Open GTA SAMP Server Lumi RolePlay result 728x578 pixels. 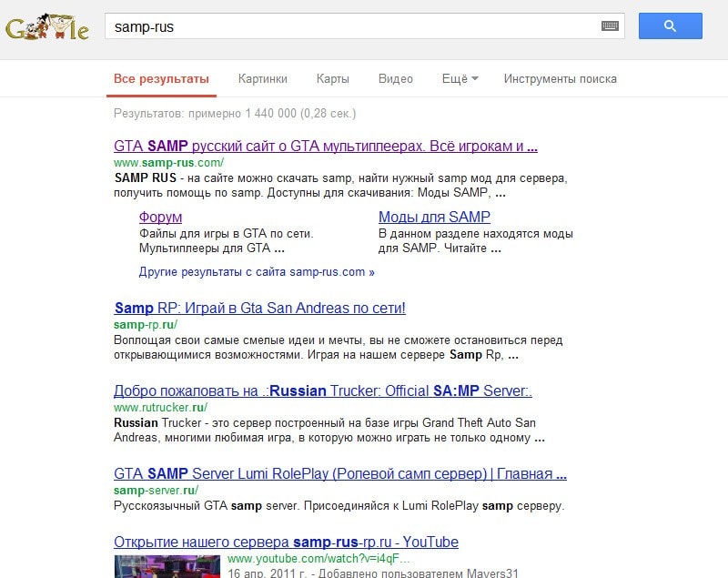[x=339, y=473]
